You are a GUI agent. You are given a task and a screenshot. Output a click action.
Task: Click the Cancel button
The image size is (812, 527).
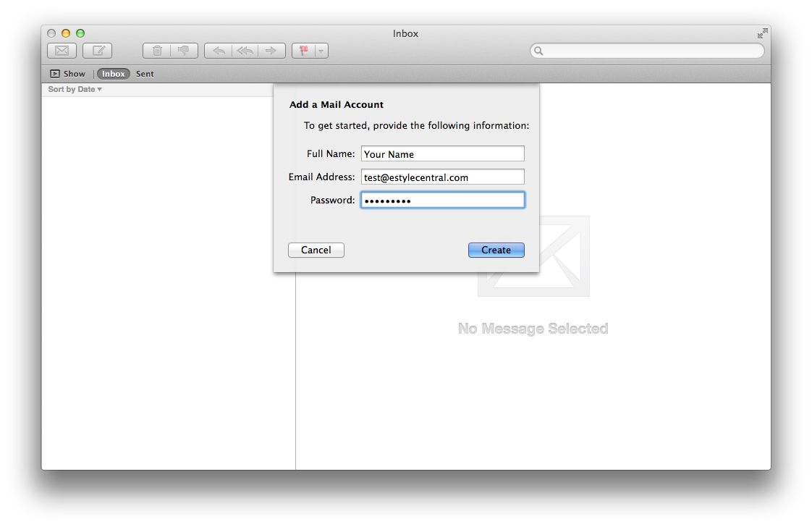pos(316,250)
